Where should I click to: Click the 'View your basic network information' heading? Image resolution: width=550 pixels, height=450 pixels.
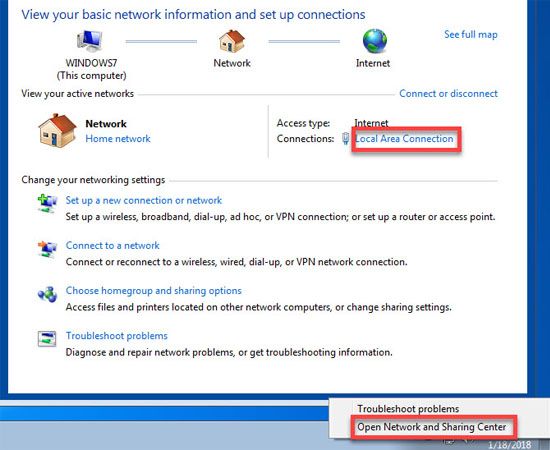click(193, 15)
